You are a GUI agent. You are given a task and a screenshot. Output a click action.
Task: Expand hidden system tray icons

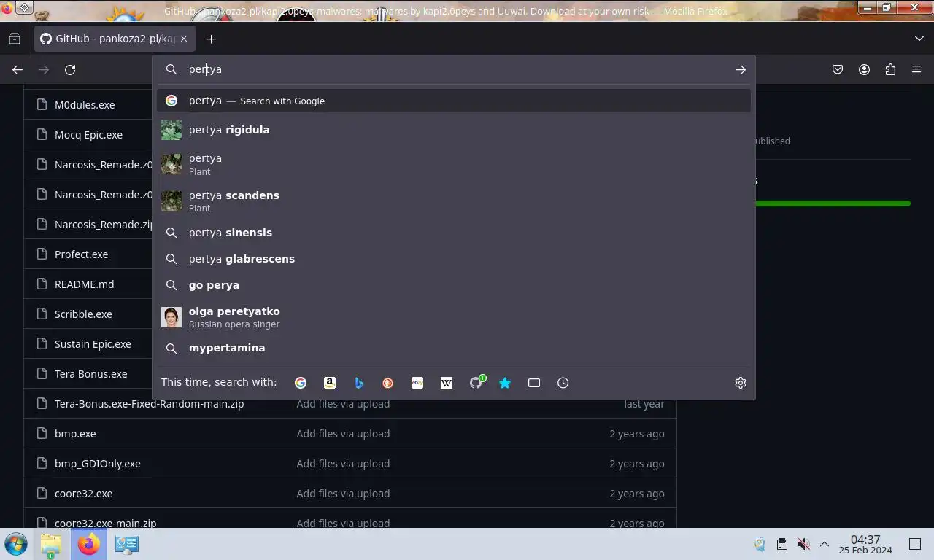pos(825,544)
